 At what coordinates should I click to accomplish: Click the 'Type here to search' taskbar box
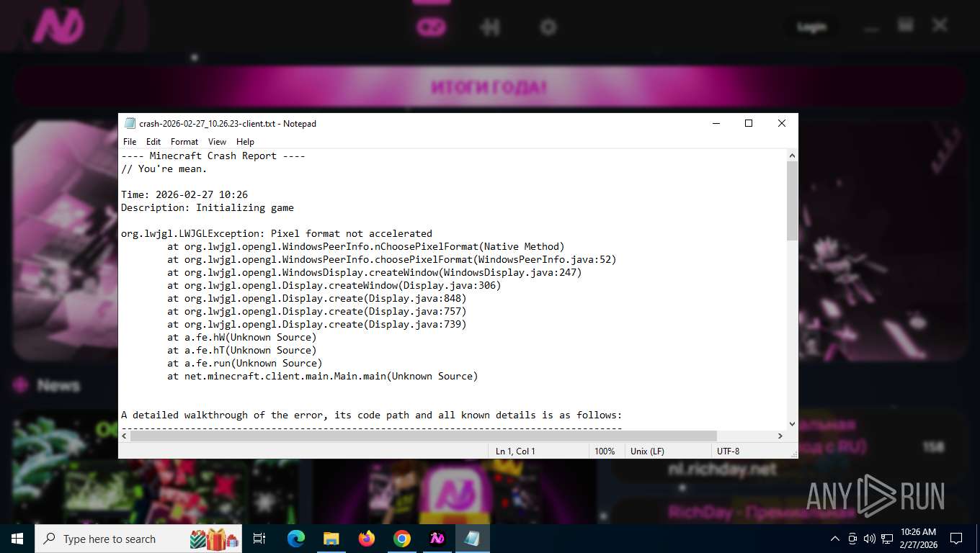[x=138, y=539]
